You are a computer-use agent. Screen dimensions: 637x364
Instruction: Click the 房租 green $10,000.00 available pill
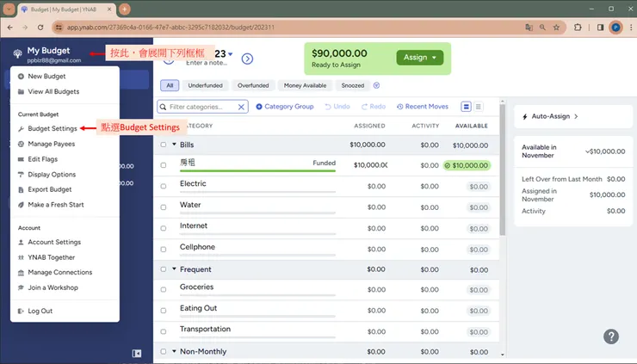tap(467, 165)
